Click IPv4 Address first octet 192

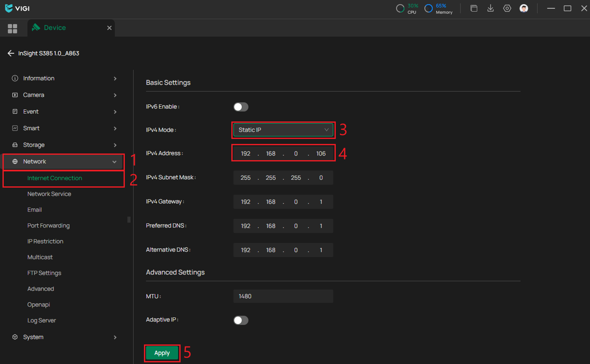tap(245, 153)
